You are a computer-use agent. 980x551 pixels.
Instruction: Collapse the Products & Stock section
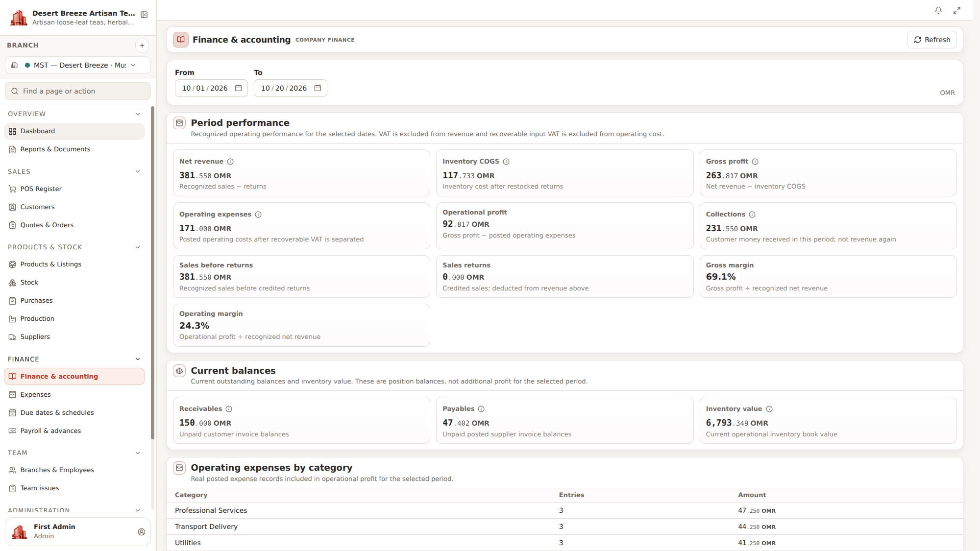point(138,247)
